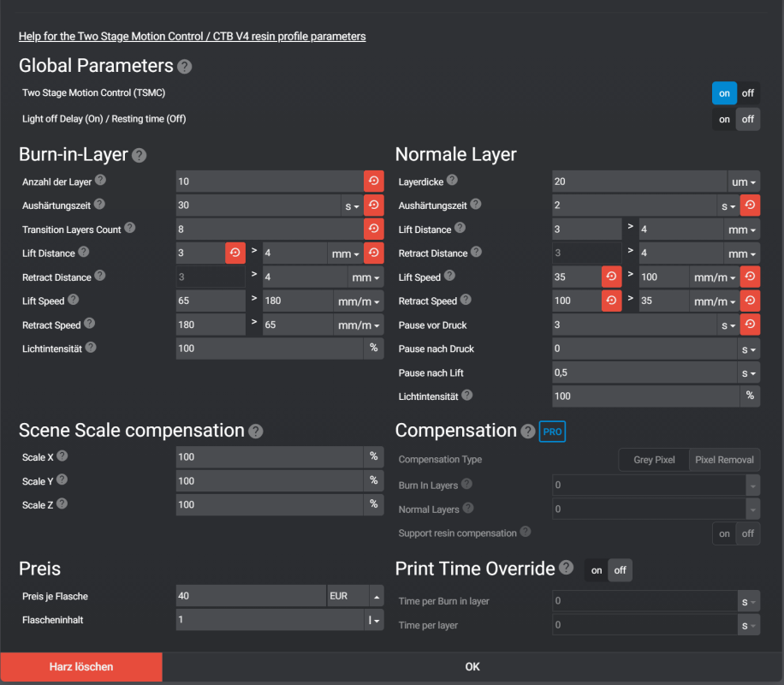Reset the Normale Layer Aushärtungszeit value

(x=751, y=205)
